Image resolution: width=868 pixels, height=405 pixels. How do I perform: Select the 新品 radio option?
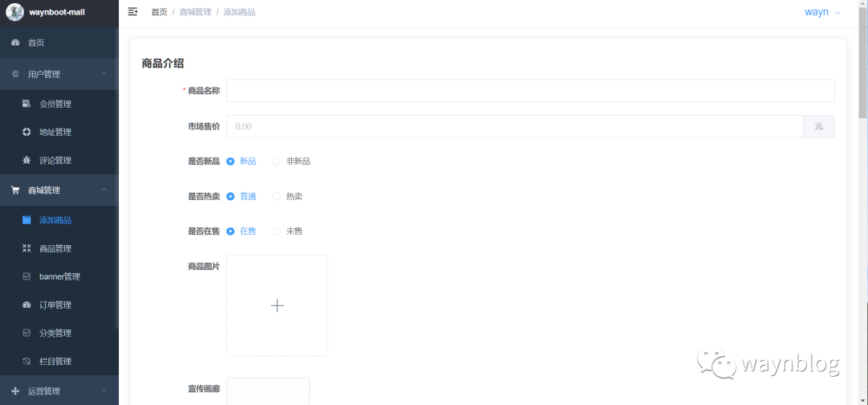coord(241,162)
